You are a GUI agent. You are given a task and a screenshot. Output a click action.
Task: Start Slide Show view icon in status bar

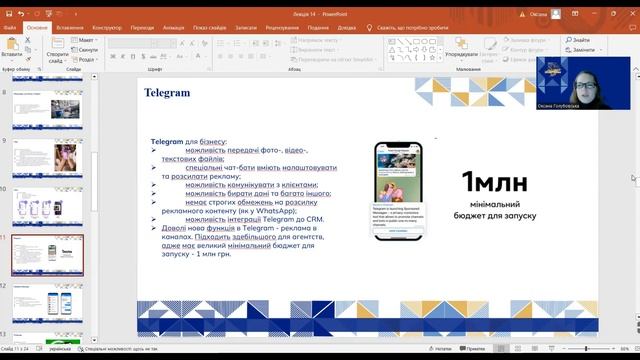(551, 349)
